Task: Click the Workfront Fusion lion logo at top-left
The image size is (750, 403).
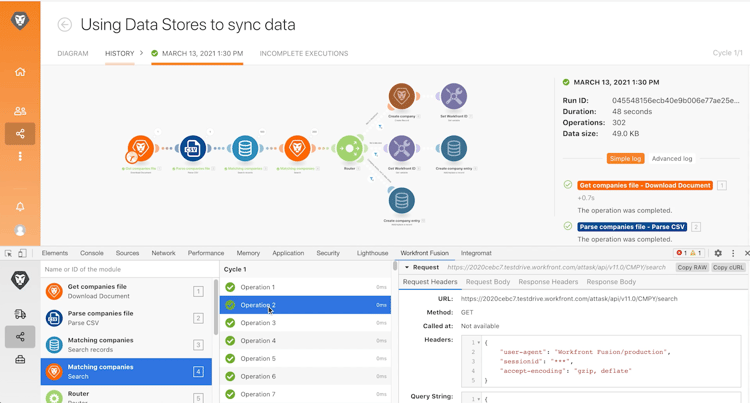Action: coord(20,20)
